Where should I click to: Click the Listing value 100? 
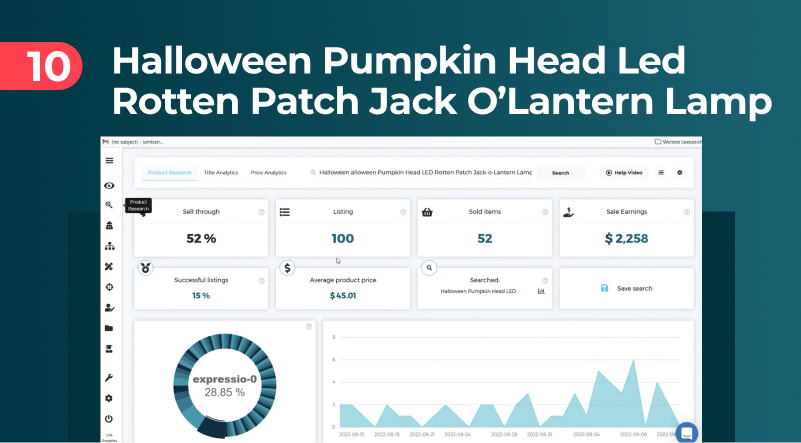[343, 238]
